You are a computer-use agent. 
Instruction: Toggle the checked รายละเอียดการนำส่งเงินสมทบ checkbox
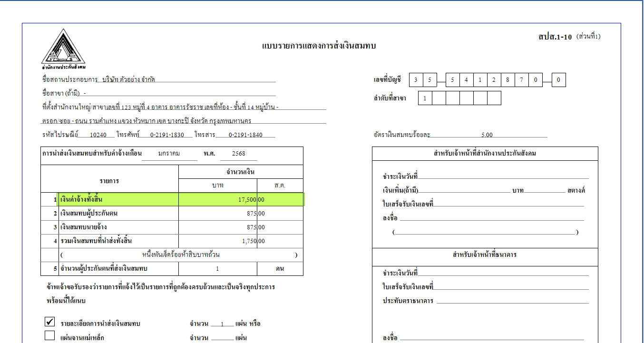coord(49,322)
